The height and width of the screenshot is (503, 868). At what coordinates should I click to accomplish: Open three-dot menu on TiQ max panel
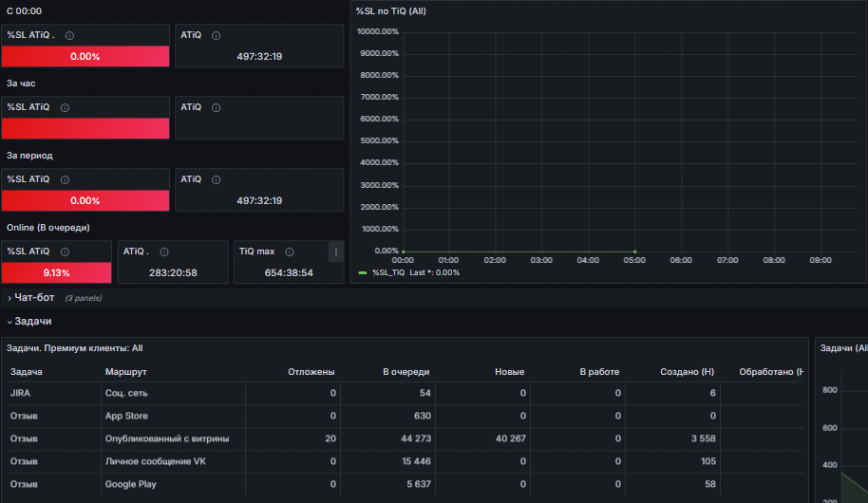tap(336, 251)
